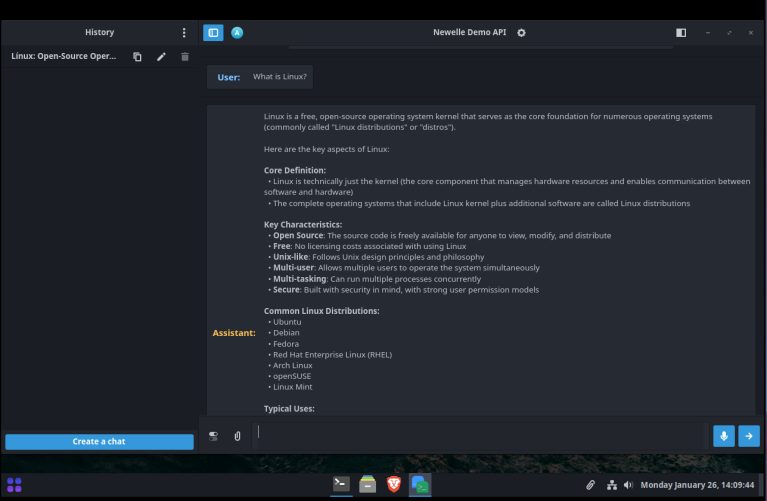Open the volume control in system tray
Viewport: 767px width, 501px height.
[x=628, y=485]
